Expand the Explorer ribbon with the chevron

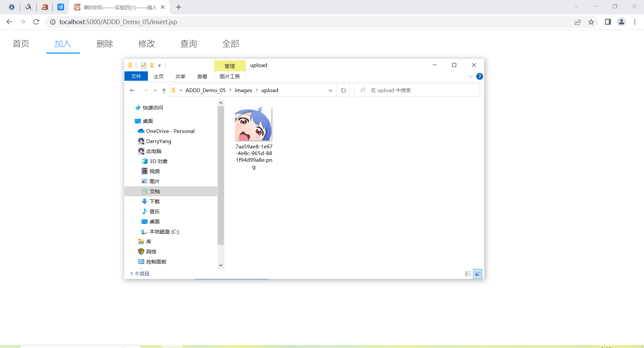point(471,76)
